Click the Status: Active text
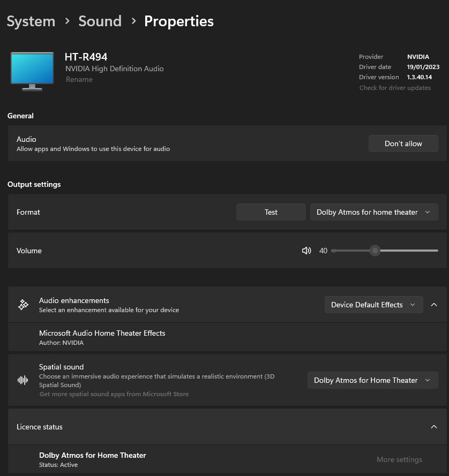449x476 pixels. point(58,465)
